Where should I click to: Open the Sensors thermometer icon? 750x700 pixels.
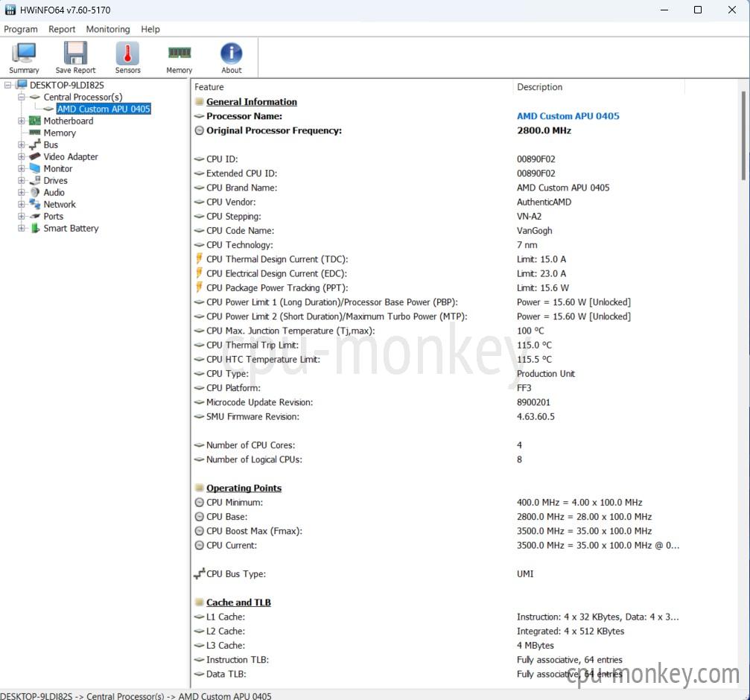coord(127,53)
